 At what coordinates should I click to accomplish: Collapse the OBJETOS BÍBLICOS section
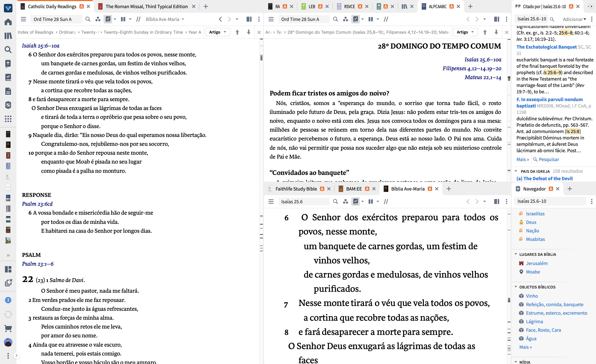[x=516, y=287]
